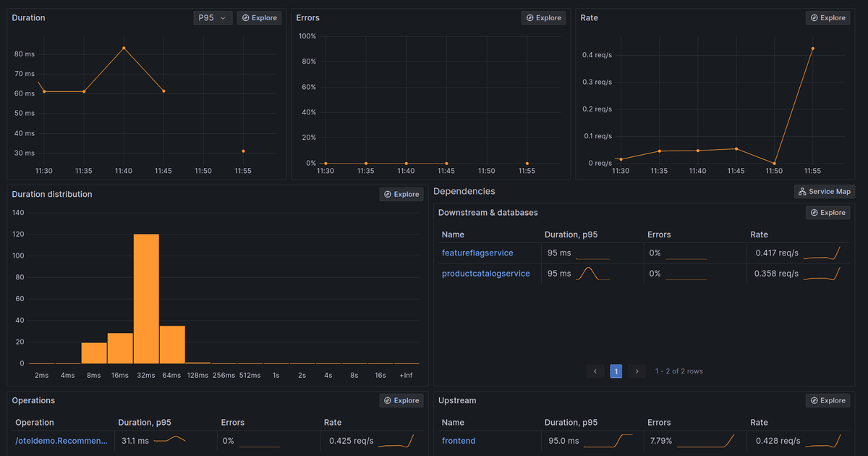Click the 0.417 req/s rate for featureflagservice
868x456 pixels.
777,253
